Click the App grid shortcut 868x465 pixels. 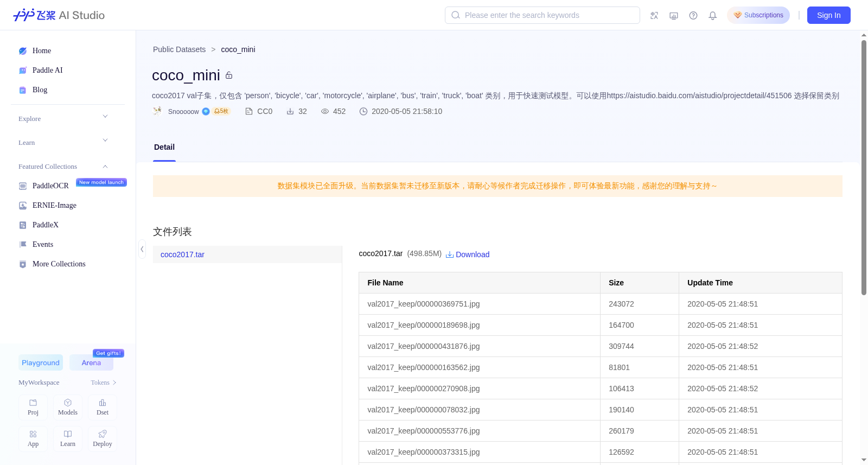coord(33,439)
